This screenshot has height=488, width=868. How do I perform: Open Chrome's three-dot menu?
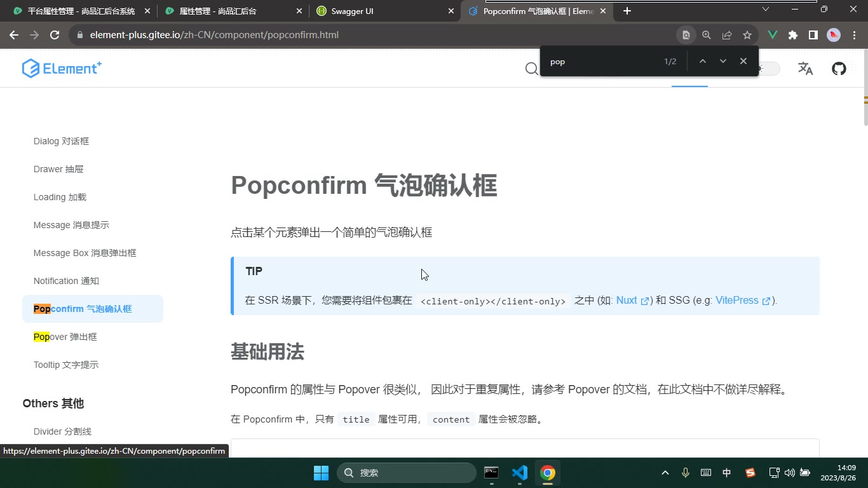853,35
